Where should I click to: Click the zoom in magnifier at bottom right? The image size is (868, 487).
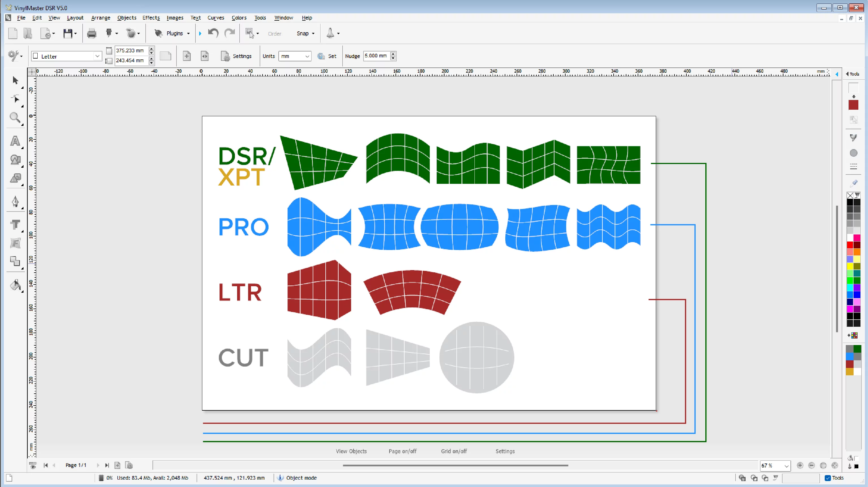[x=800, y=465]
